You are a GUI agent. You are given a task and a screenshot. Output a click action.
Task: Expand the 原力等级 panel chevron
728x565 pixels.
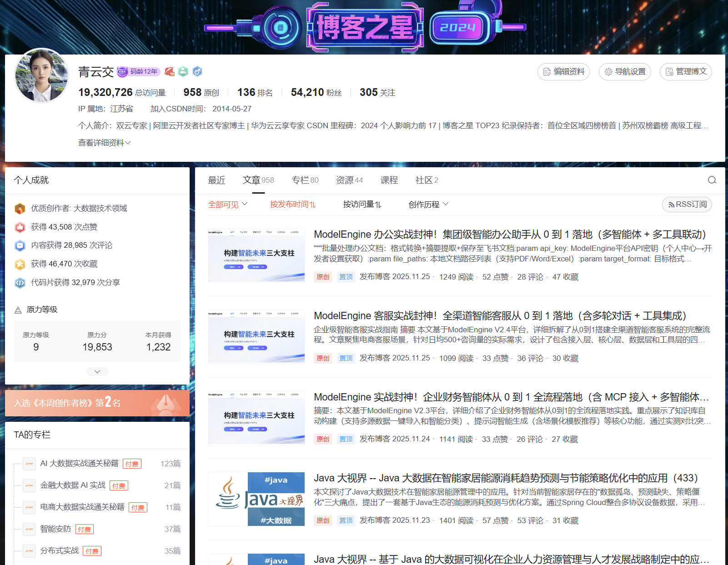[x=97, y=371]
